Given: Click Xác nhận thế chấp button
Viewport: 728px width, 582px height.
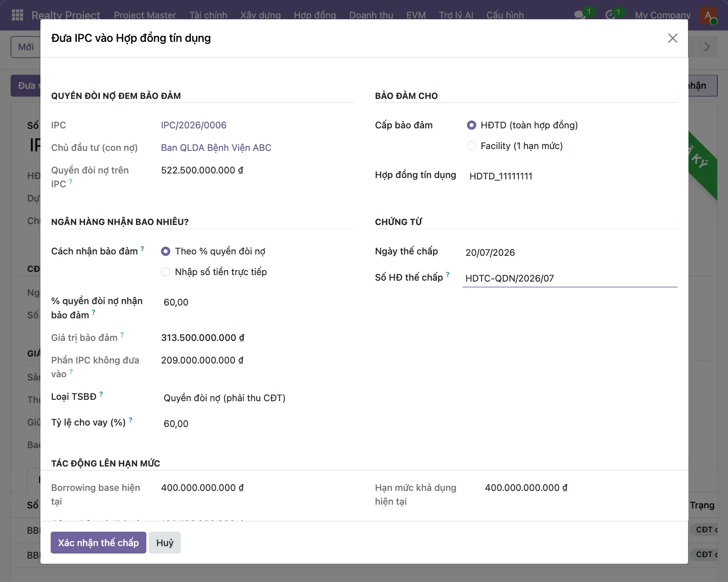Looking at the screenshot, I should (x=98, y=543).
